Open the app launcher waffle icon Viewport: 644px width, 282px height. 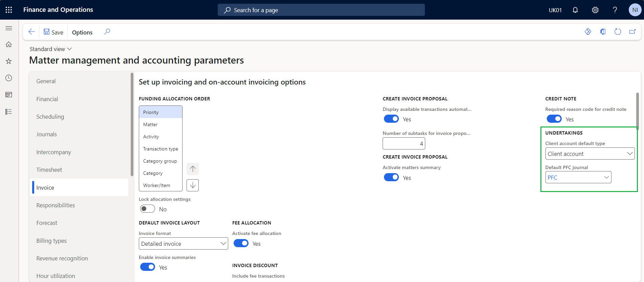click(9, 10)
